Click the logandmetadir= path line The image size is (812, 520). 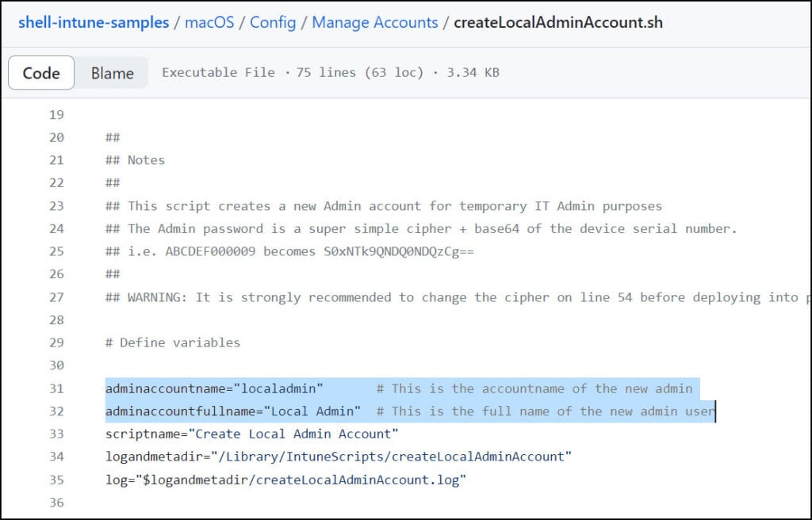point(339,457)
